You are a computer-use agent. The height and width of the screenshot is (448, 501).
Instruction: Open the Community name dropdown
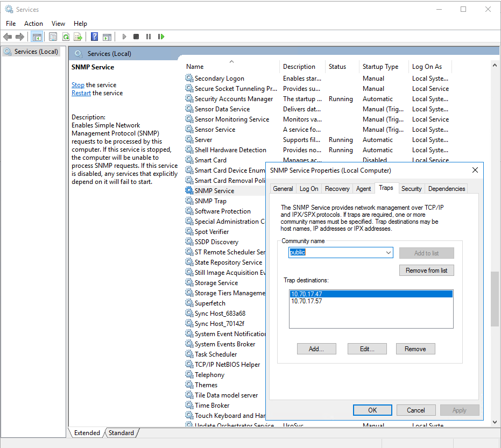(x=389, y=252)
